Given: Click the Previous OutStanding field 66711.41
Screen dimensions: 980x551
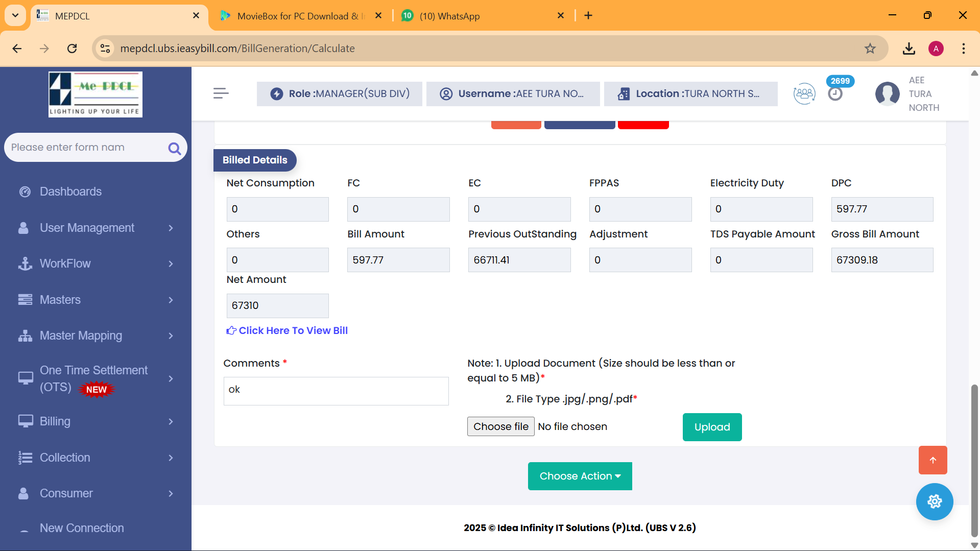Looking at the screenshot, I should (x=519, y=260).
